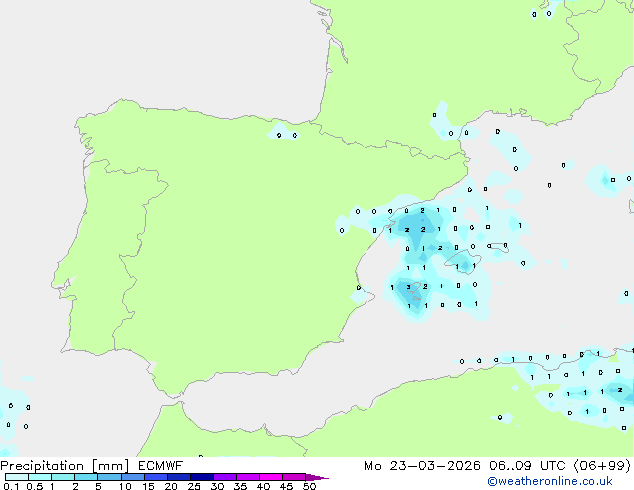Click the 5–10 mm legend color swatch
634x490 pixels.
tap(110, 477)
